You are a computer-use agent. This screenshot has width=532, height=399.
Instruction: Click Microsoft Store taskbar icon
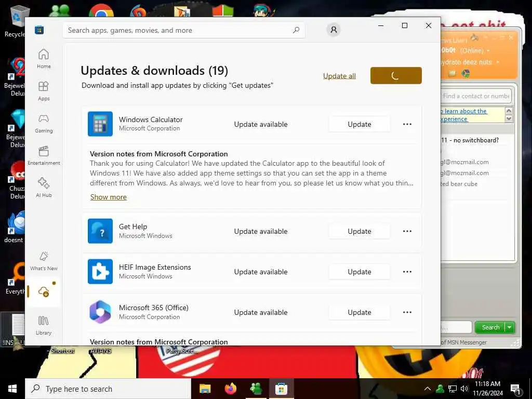click(x=281, y=389)
